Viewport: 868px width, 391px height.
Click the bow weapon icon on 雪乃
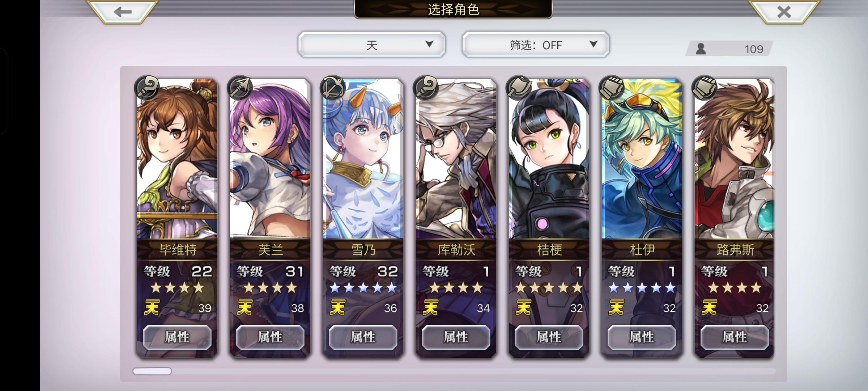[x=332, y=88]
